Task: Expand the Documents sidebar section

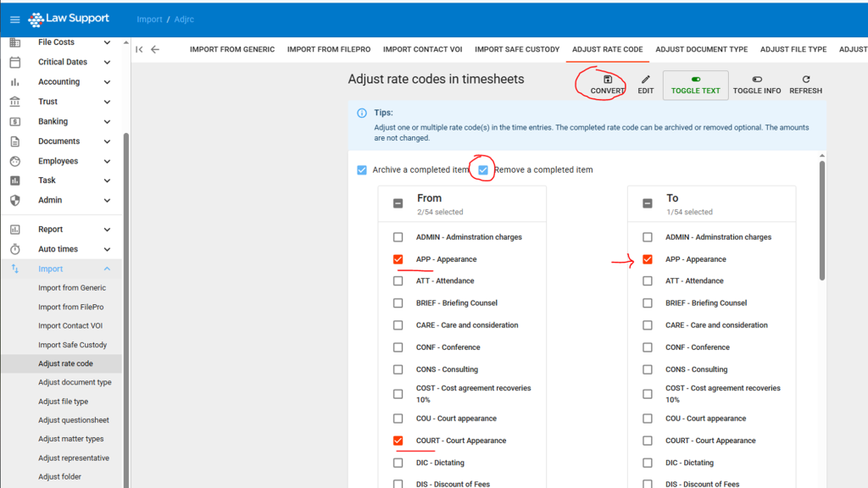Action: [107, 141]
